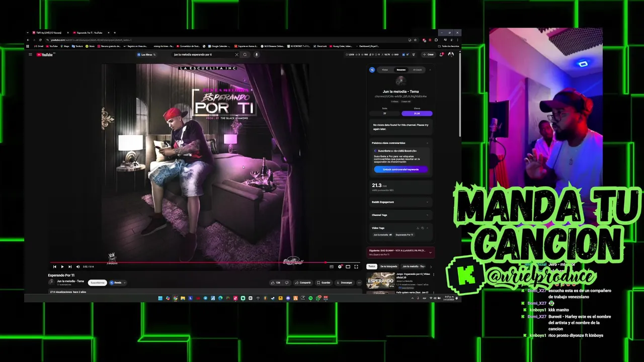Image resolution: width=644 pixels, height=362 pixels.
Task: Switch player to theater mode
Action: tap(348, 266)
